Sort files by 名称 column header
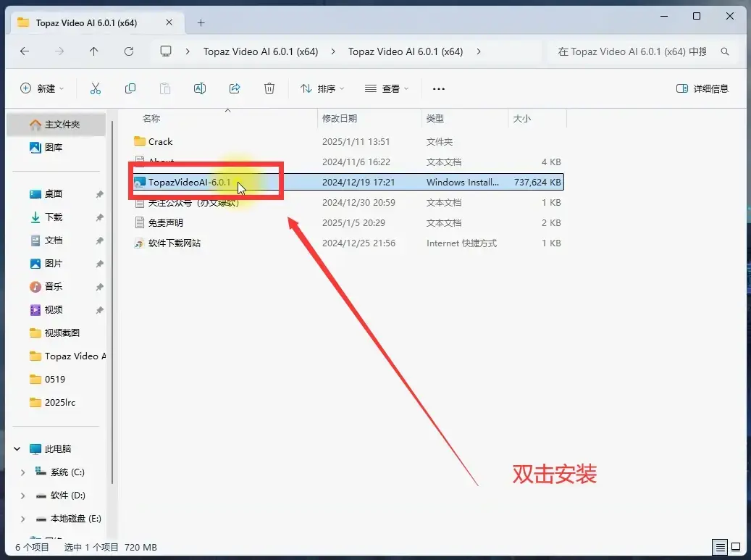Image resolution: width=751 pixels, height=560 pixels. 151,118
